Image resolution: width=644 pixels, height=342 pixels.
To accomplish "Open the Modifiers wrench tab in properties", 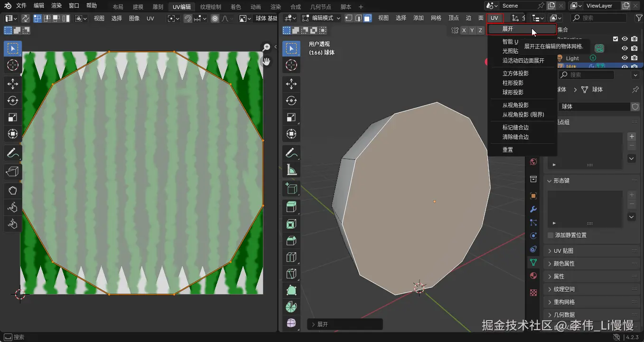I will point(533,209).
